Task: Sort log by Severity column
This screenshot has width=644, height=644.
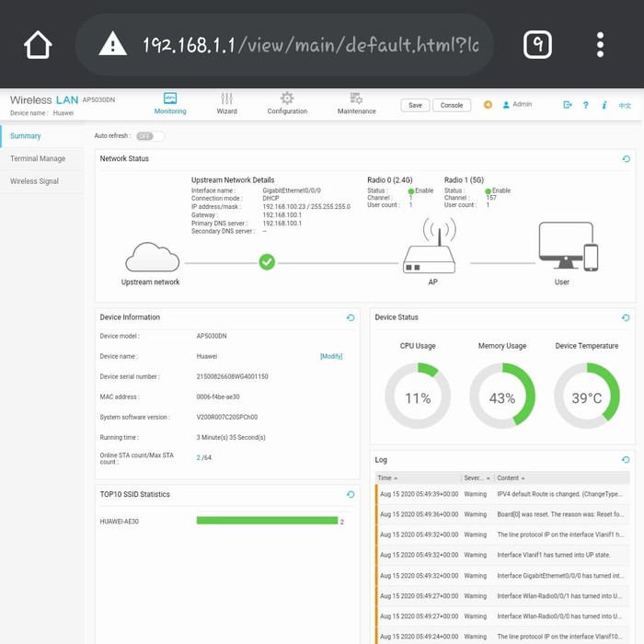Action: tap(477, 478)
